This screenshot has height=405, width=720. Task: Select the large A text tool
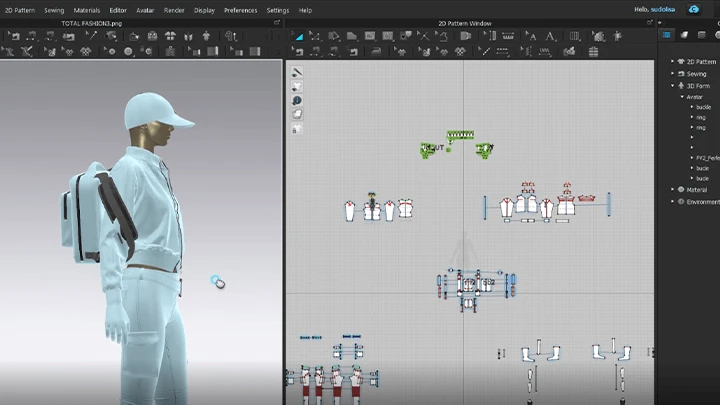tap(550, 36)
